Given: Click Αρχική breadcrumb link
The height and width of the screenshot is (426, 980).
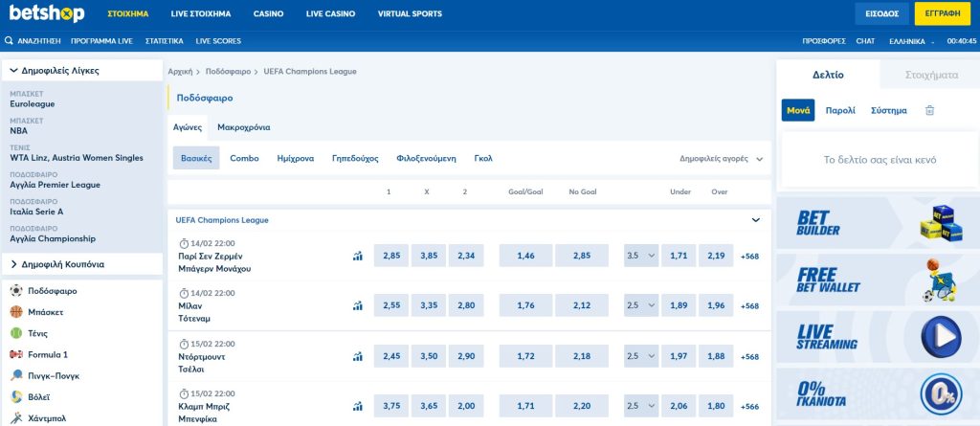Looking at the screenshot, I should point(180,72).
